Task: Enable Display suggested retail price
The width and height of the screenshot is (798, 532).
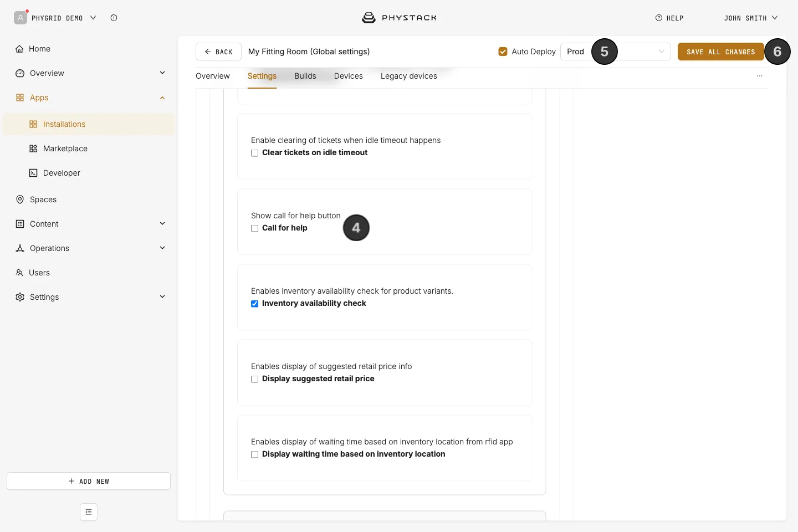Action: coord(255,379)
